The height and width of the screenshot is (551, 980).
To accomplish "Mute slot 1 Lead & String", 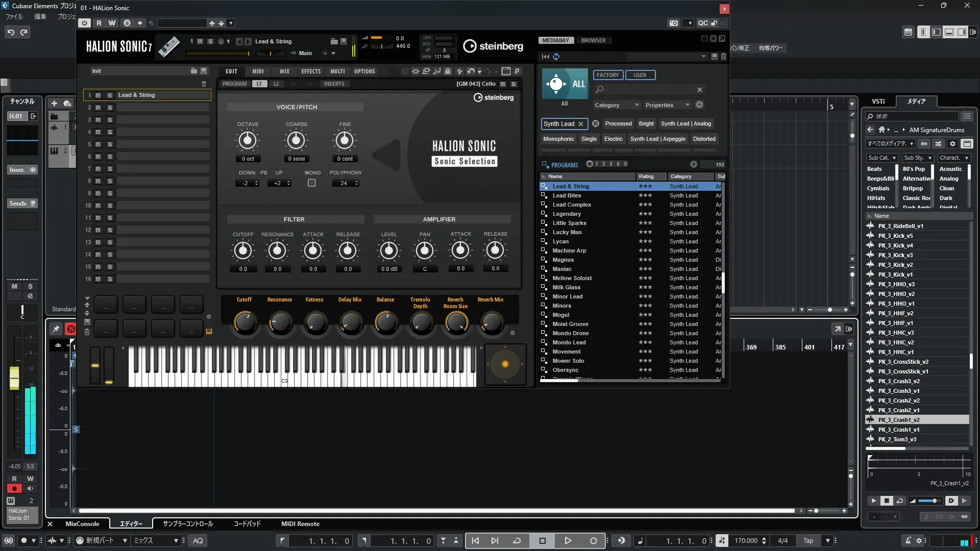I will (x=98, y=95).
